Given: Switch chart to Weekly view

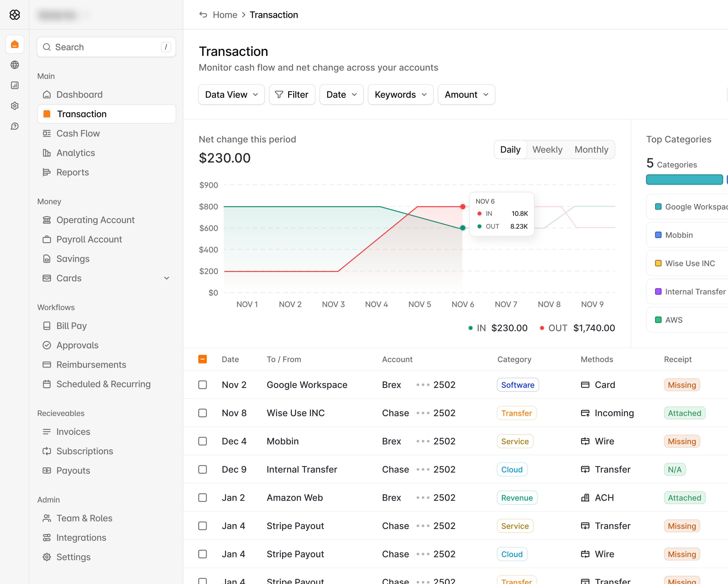Looking at the screenshot, I should coord(547,150).
